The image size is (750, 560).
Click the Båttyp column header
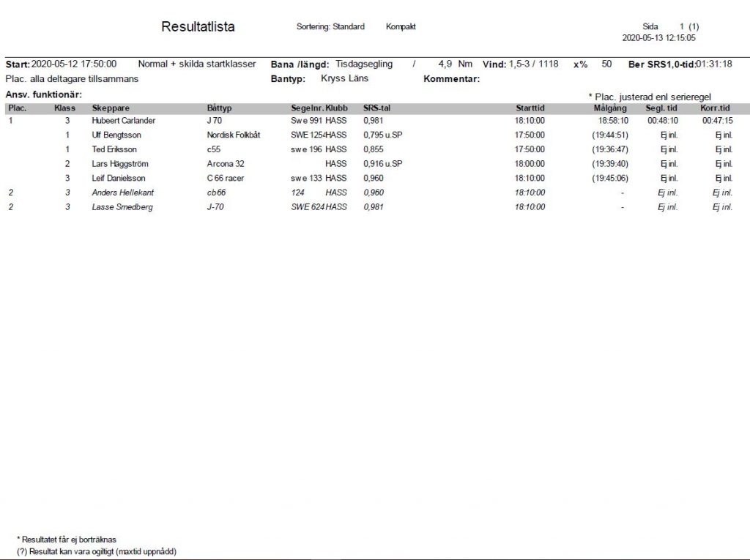pos(219,108)
